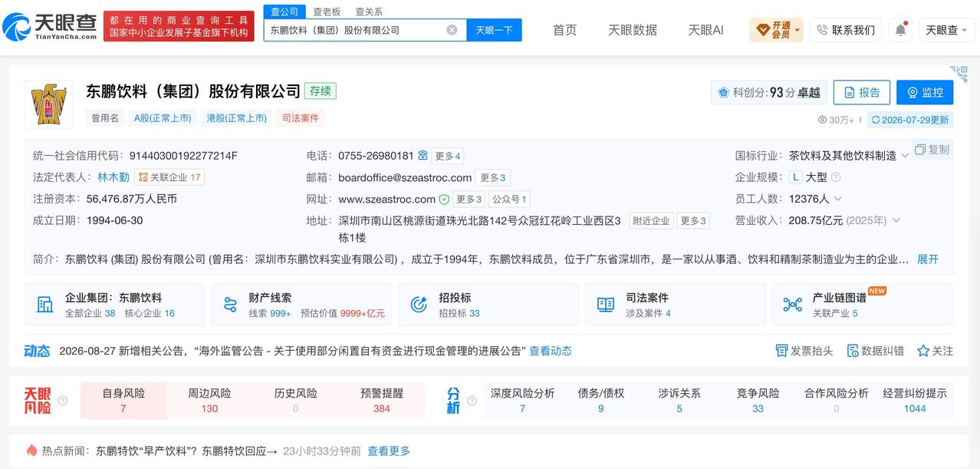Click the verified shield icon beside www.szeastroc.com
The image size is (980, 469).
[444, 200]
